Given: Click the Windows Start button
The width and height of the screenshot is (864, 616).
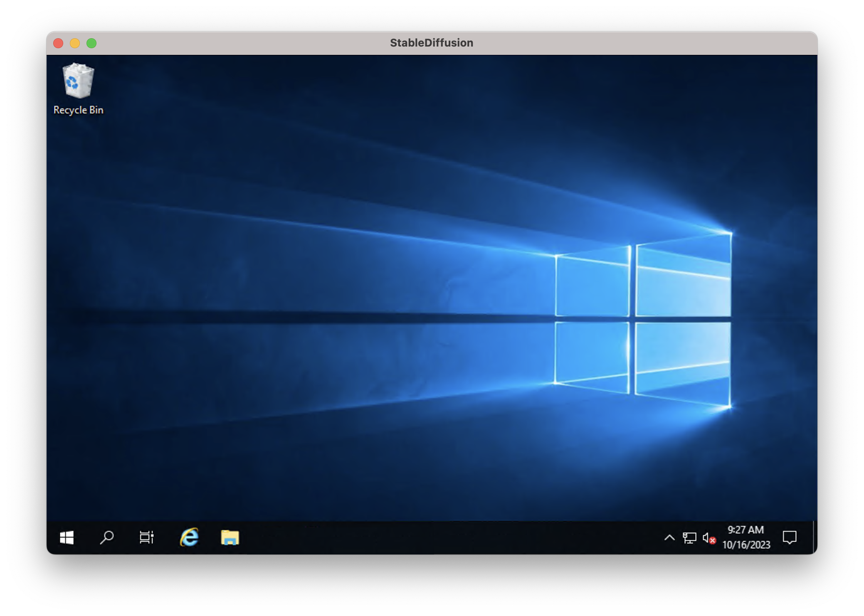Looking at the screenshot, I should pos(67,537).
